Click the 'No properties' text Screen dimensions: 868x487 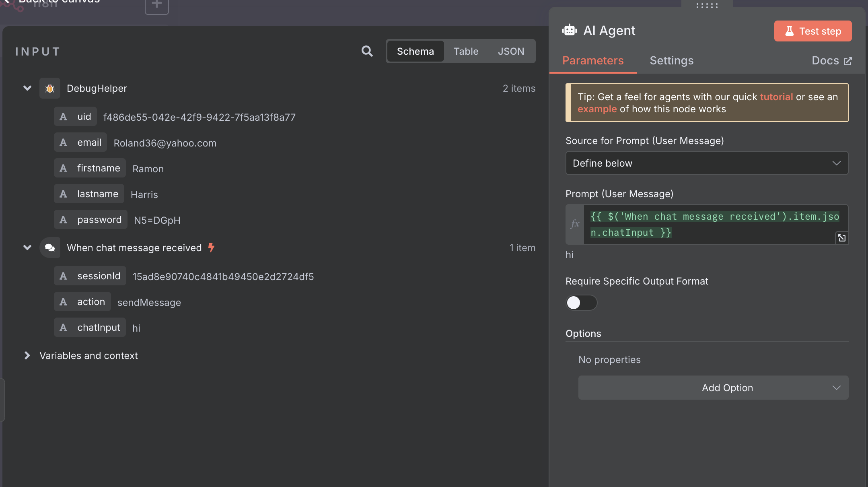(609, 360)
